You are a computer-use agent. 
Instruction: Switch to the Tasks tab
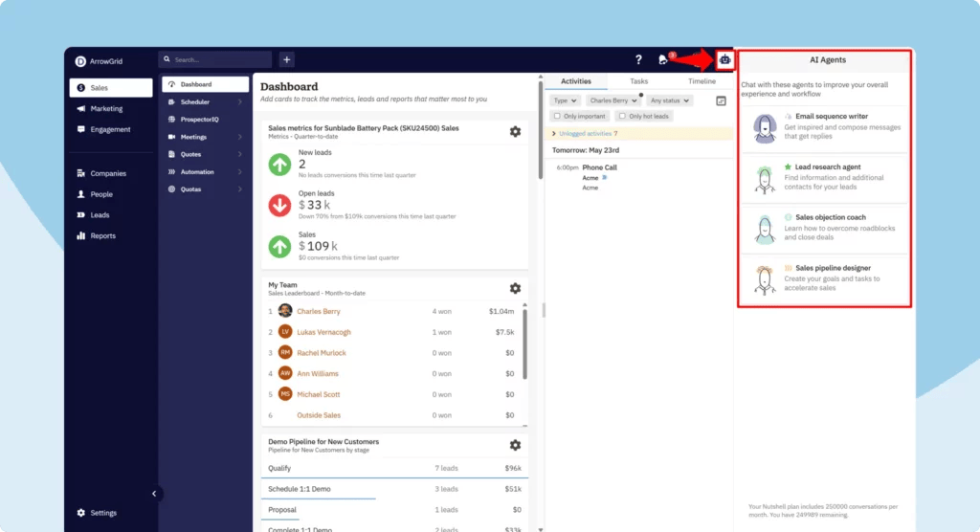tap(638, 81)
